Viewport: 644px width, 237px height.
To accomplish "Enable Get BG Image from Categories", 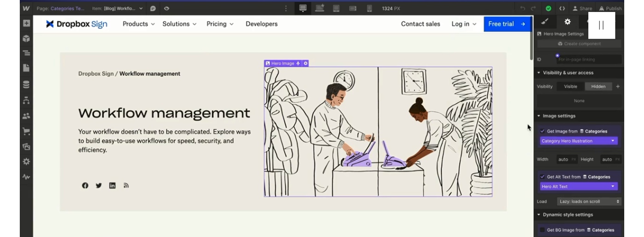I will (x=542, y=230).
